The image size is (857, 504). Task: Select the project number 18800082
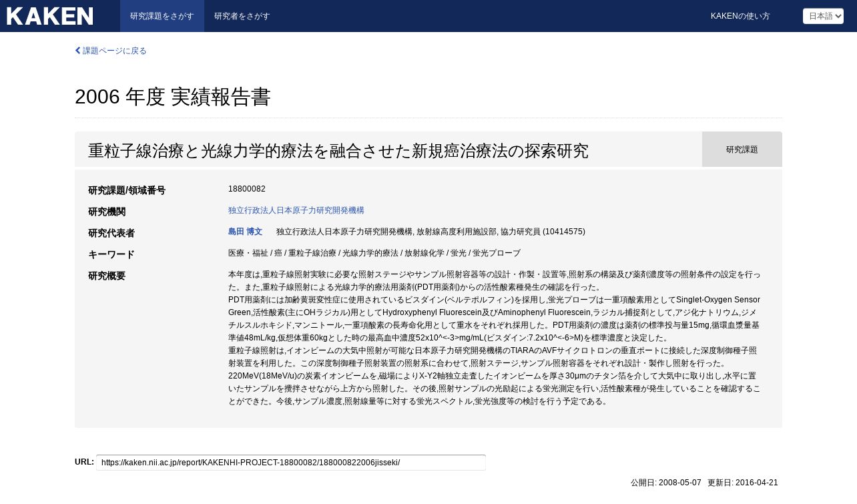click(247, 189)
